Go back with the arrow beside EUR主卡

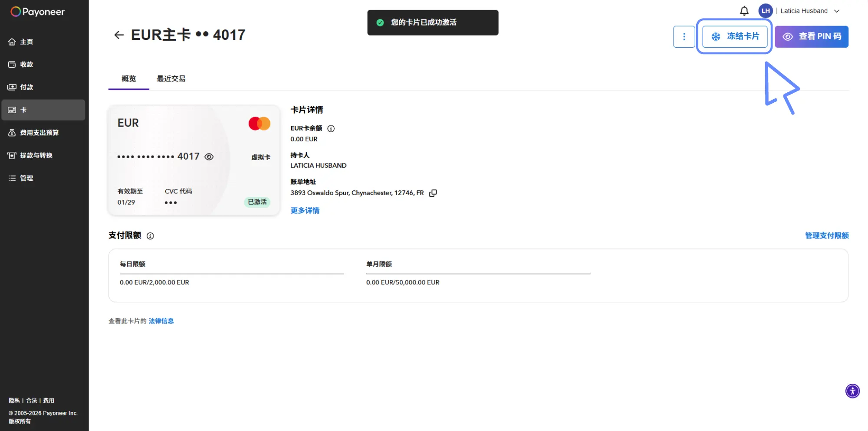[x=119, y=35]
